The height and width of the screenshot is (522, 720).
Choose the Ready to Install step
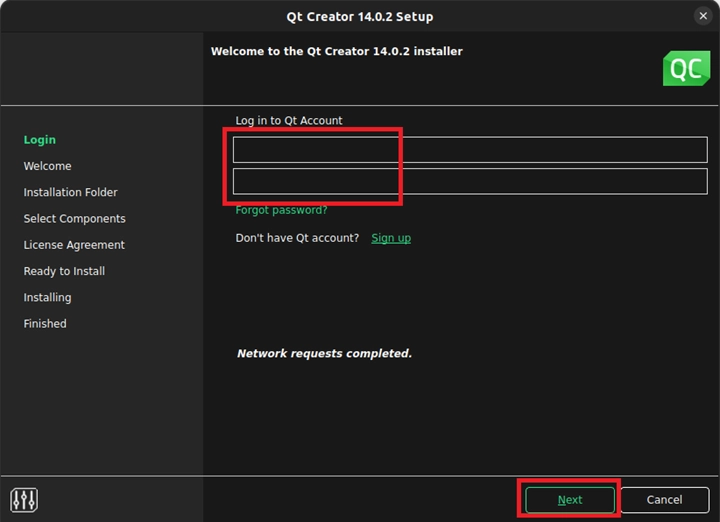pyautogui.click(x=64, y=271)
